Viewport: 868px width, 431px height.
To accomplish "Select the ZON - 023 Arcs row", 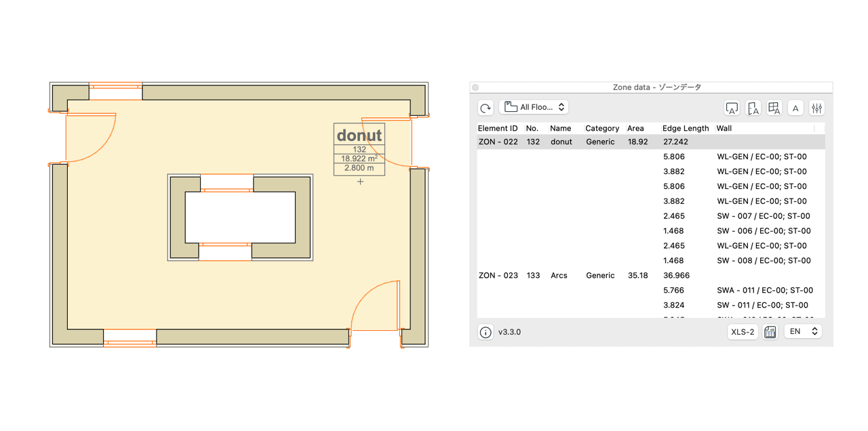I will point(651,276).
